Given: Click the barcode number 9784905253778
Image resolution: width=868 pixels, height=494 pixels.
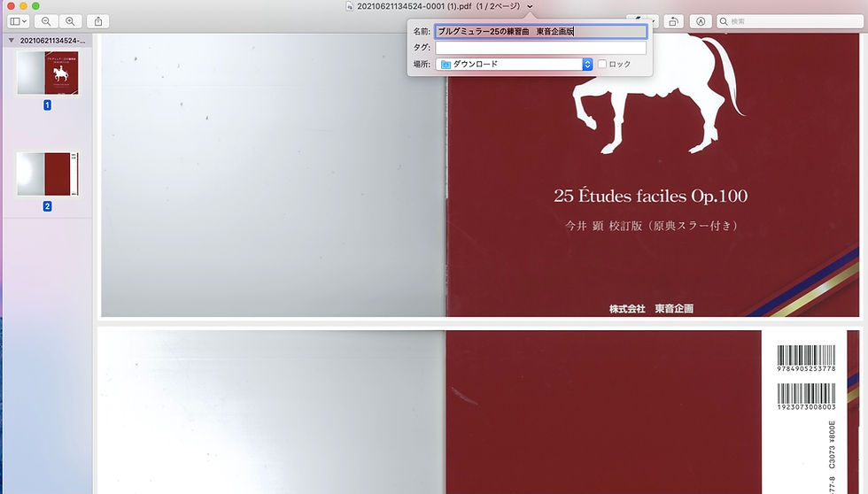Looking at the screenshot, I should pos(806,368).
